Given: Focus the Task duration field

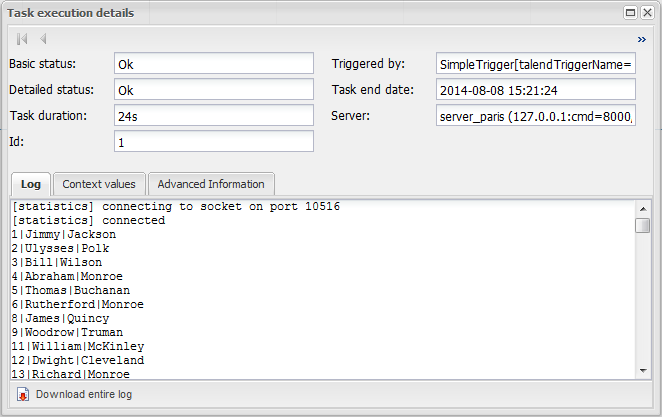Looking at the screenshot, I should tap(213, 116).
